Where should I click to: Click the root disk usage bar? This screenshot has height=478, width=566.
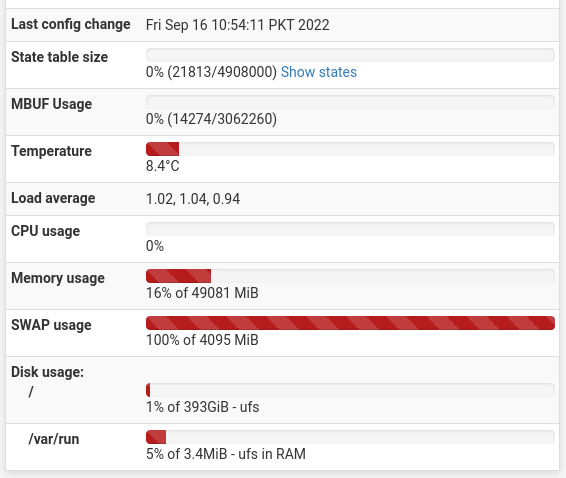pyautogui.click(x=350, y=390)
